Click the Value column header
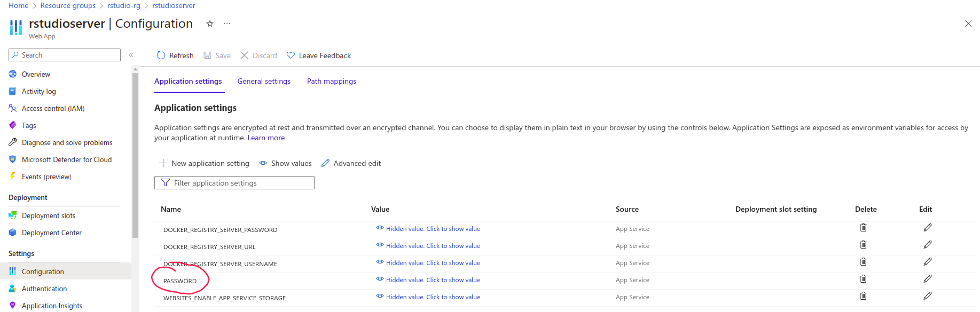 (x=380, y=209)
